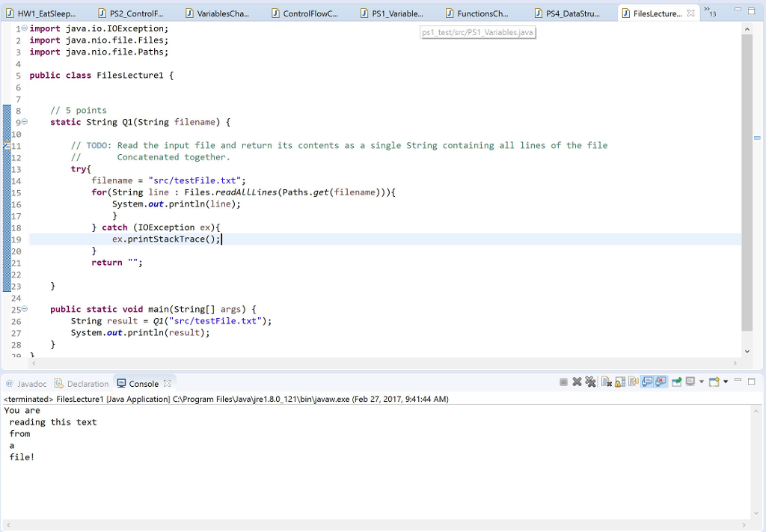The image size is (766, 532).
Task: Activate word wrap in the console
Action: coord(633,382)
